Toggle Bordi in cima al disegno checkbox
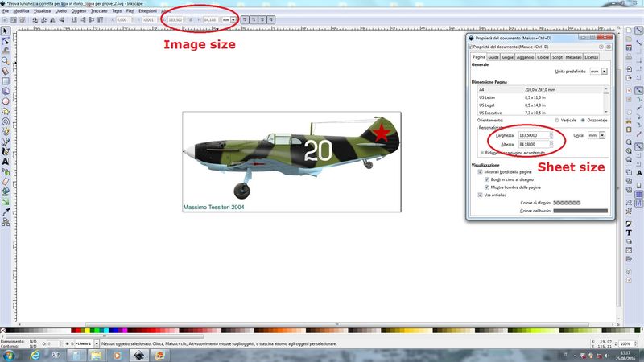The width and height of the screenshot is (644, 362). coord(487,179)
